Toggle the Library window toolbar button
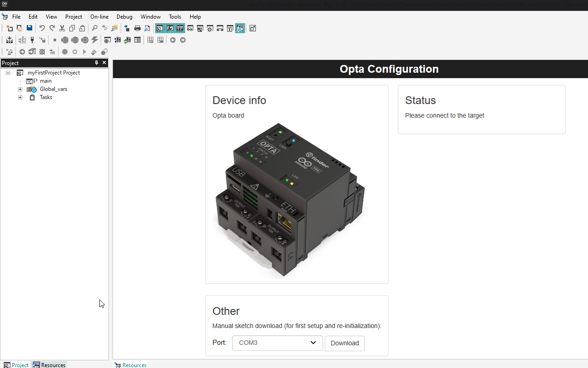This screenshot has width=588, height=368. coord(180,28)
